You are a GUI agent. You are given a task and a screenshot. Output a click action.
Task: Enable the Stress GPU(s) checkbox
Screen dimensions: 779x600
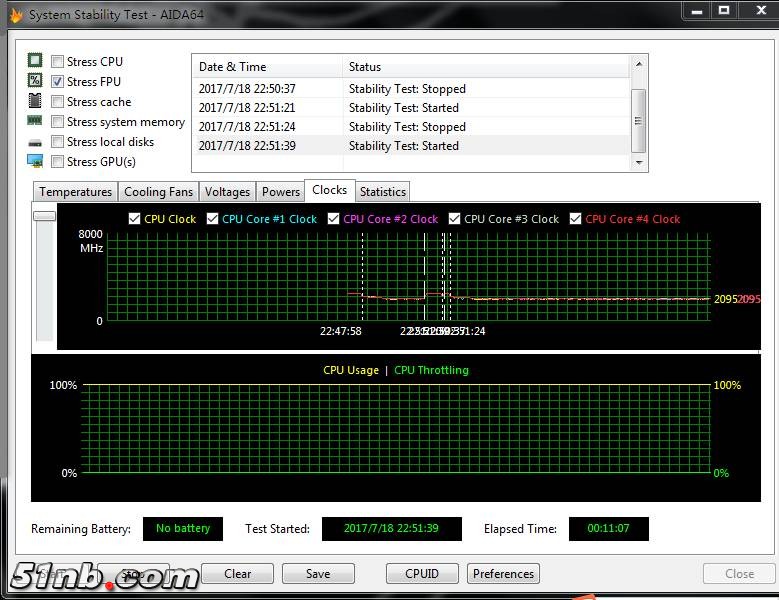click(58, 161)
